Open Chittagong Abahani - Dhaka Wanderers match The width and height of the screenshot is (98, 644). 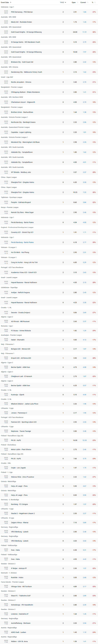pos(25,92)
